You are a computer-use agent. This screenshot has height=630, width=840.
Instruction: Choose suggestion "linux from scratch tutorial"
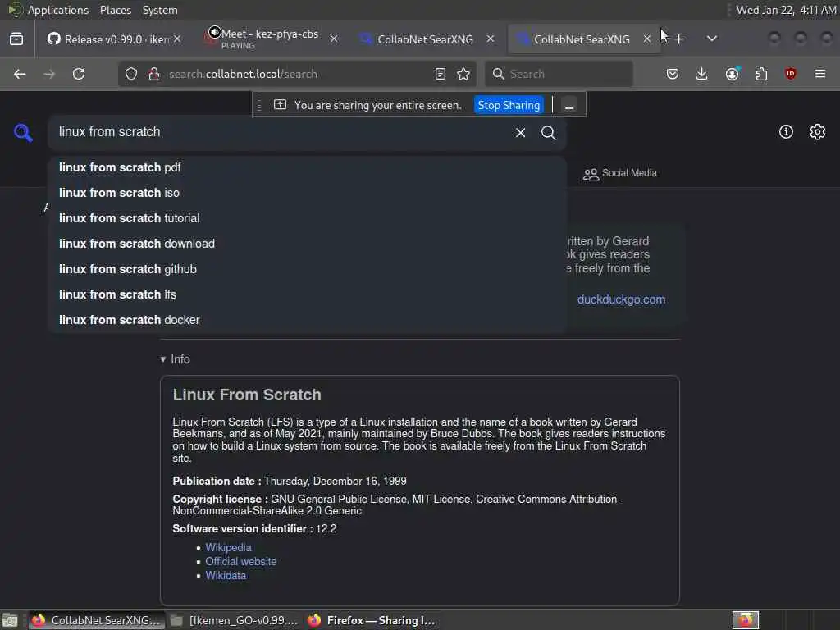[308, 218]
